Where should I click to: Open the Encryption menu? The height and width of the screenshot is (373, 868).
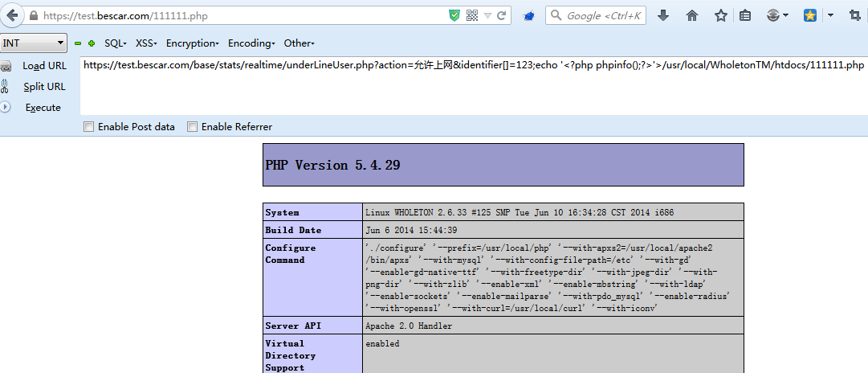pyautogui.click(x=192, y=43)
